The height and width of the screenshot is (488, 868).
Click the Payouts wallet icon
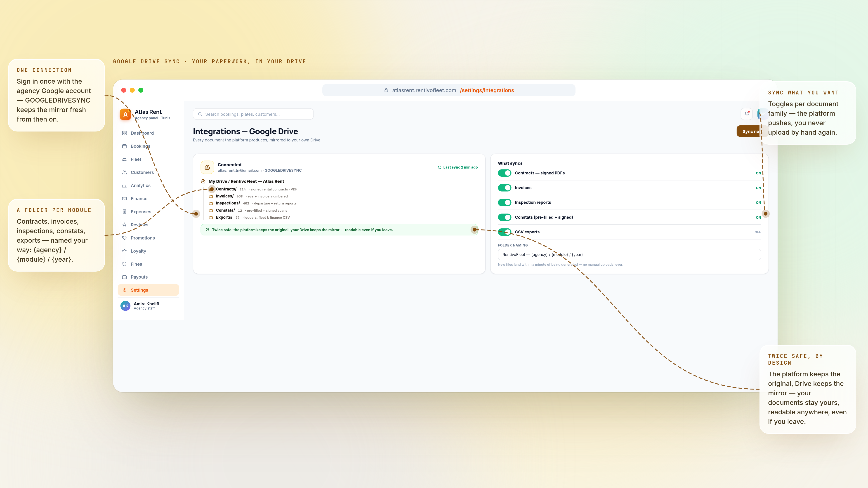[x=124, y=277]
